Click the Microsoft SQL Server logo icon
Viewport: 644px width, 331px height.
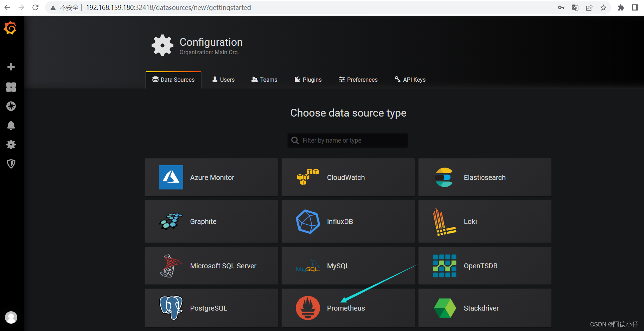171,266
